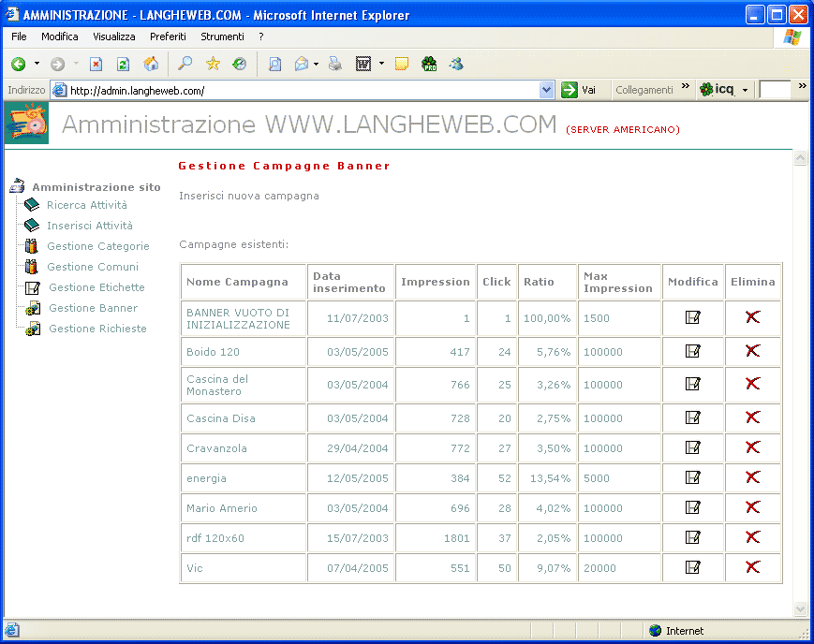Open Favorites with the star icon
This screenshot has width=814, height=644.
(x=213, y=64)
